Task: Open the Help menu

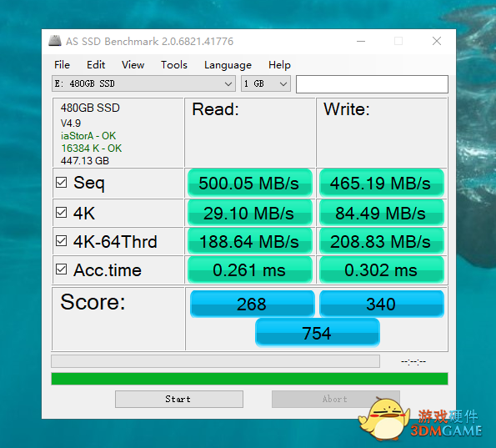Action: [279, 64]
